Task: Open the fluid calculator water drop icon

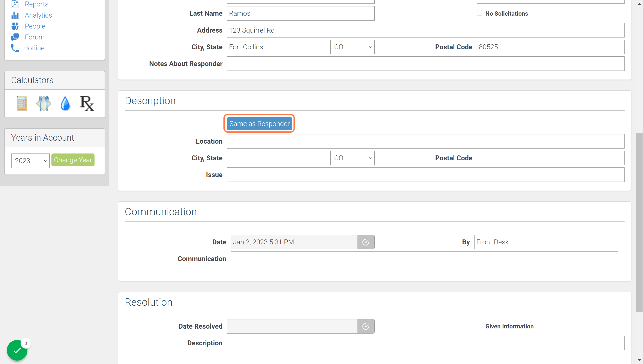Action: (65, 103)
